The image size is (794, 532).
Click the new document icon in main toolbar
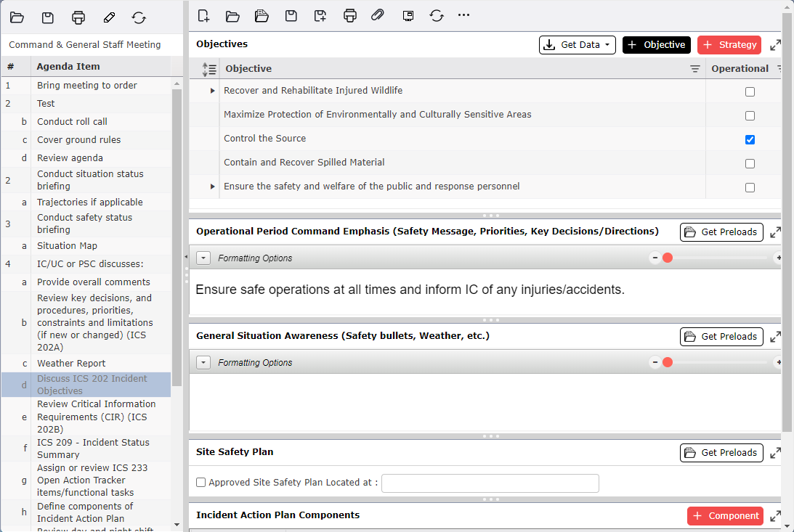pyautogui.click(x=203, y=15)
